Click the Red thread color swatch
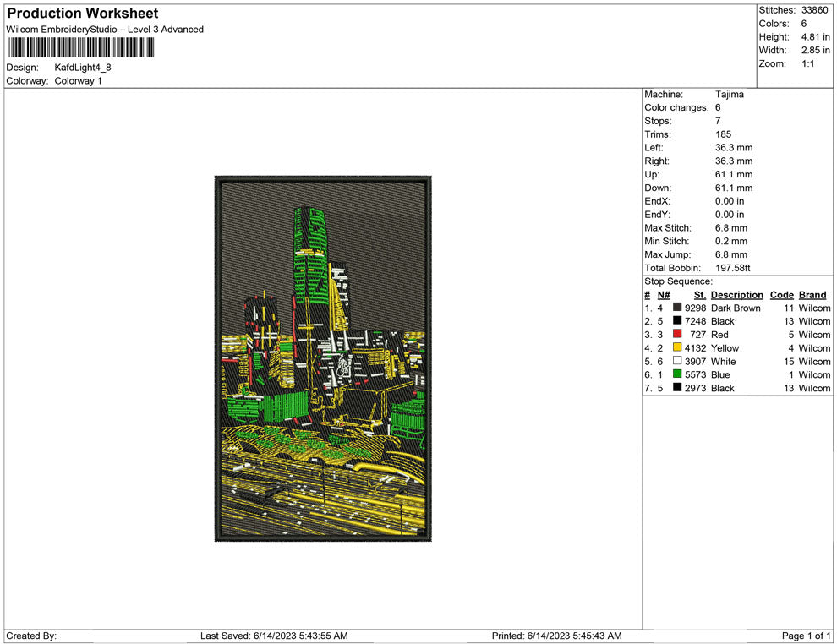 (x=677, y=334)
